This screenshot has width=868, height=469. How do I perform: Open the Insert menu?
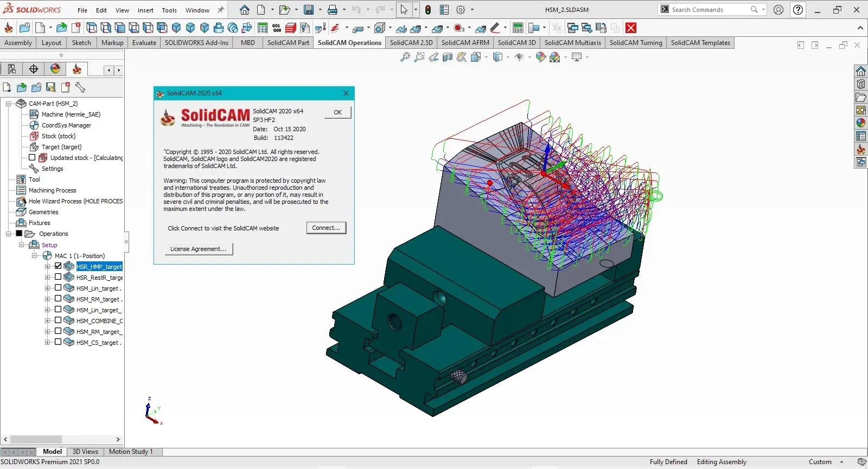[145, 10]
